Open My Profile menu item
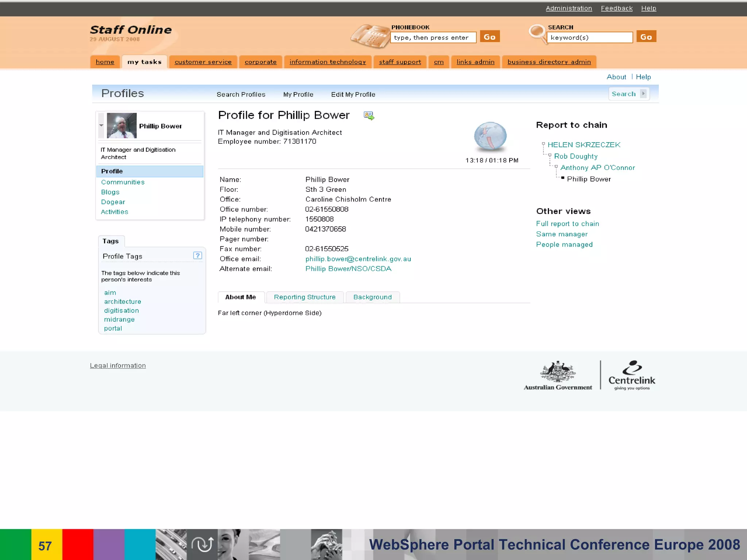This screenshot has height=560, width=747. [x=298, y=94]
